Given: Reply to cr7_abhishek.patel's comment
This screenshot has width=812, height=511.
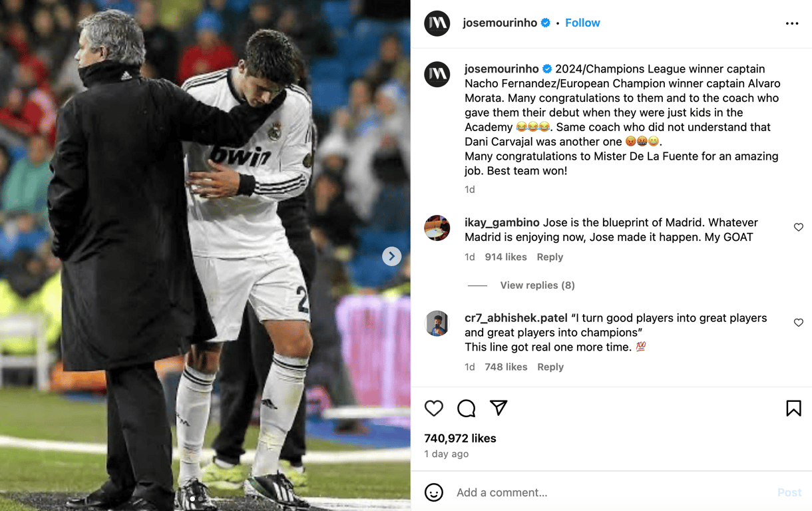Looking at the screenshot, I should tap(550, 367).
